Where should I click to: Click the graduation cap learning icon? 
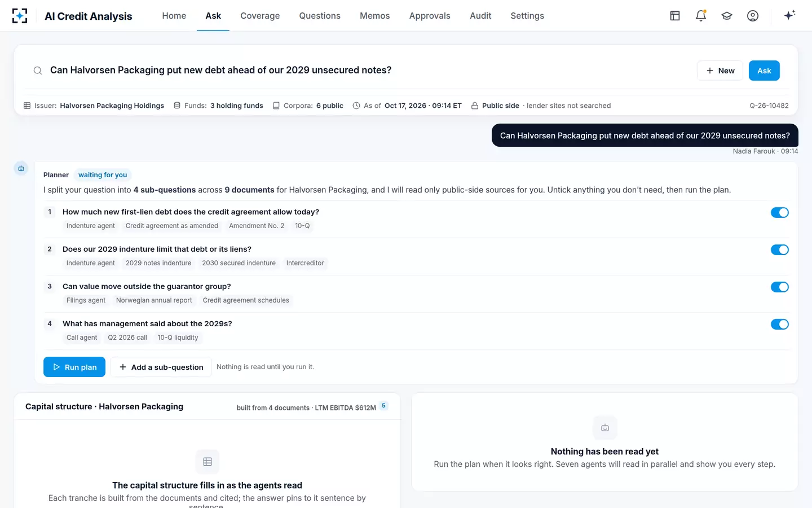pyautogui.click(x=727, y=16)
